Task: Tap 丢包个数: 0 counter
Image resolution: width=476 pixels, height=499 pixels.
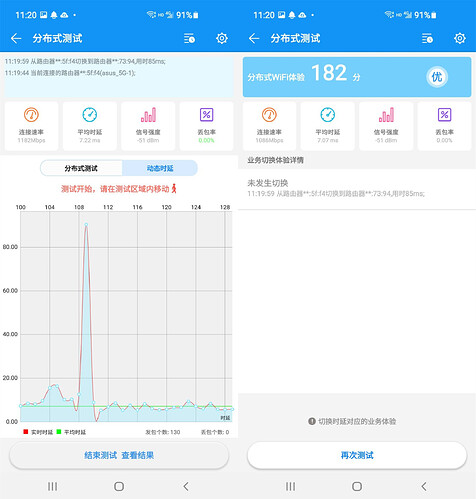Action: click(x=215, y=432)
